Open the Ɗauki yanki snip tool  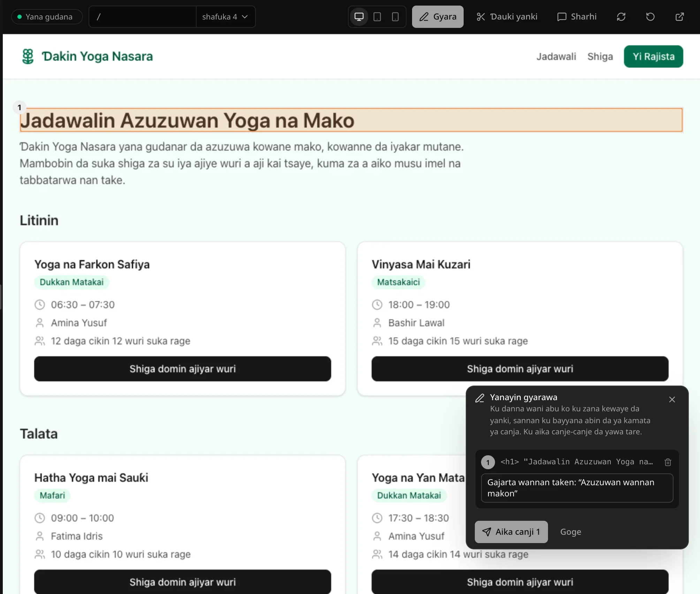pyautogui.click(x=507, y=17)
